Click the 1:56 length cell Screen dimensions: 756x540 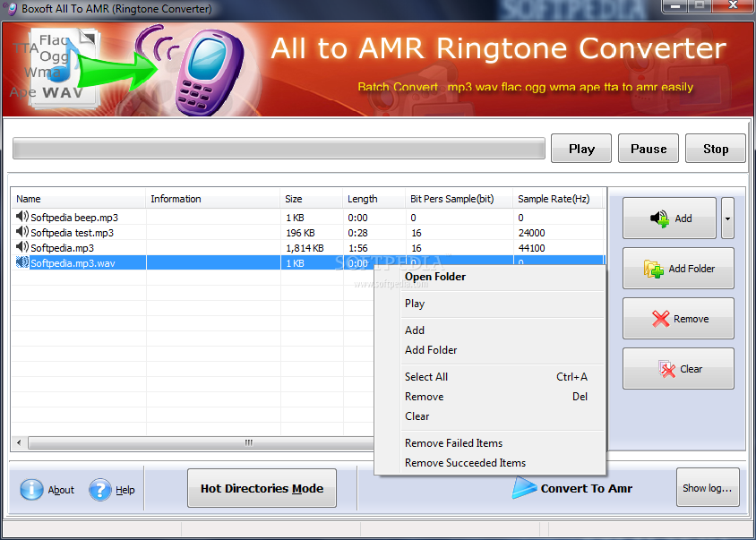pyautogui.click(x=357, y=248)
